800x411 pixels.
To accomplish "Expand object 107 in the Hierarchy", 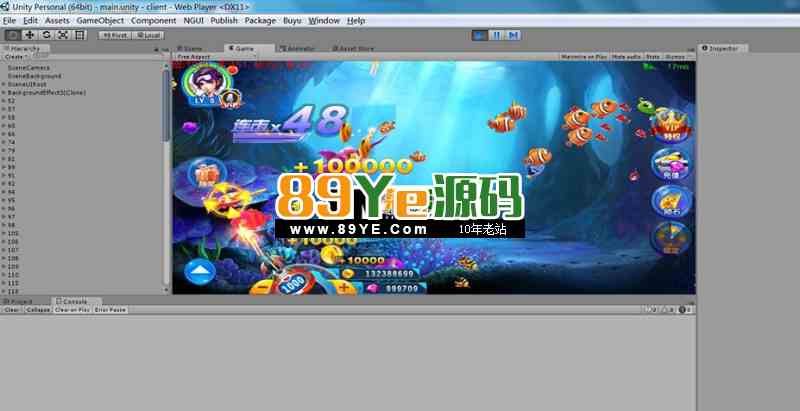I will [4, 250].
